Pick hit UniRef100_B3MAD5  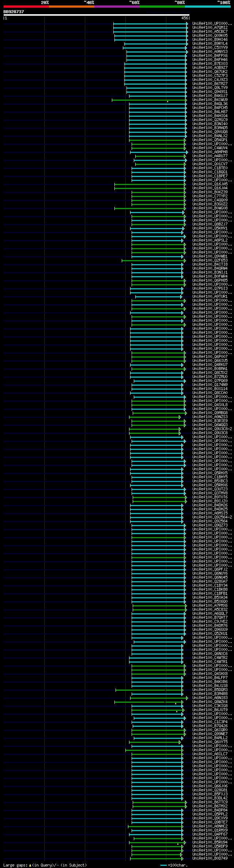pyautogui.click(x=210, y=128)
